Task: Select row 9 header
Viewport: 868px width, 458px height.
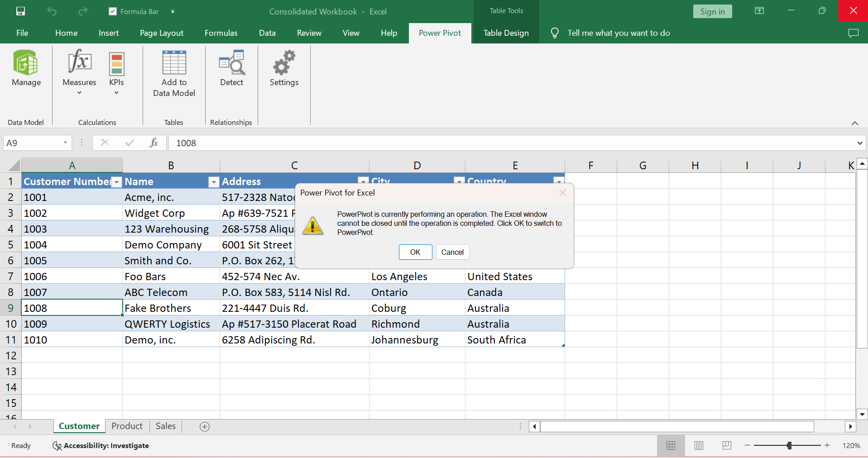Action: [10, 308]
